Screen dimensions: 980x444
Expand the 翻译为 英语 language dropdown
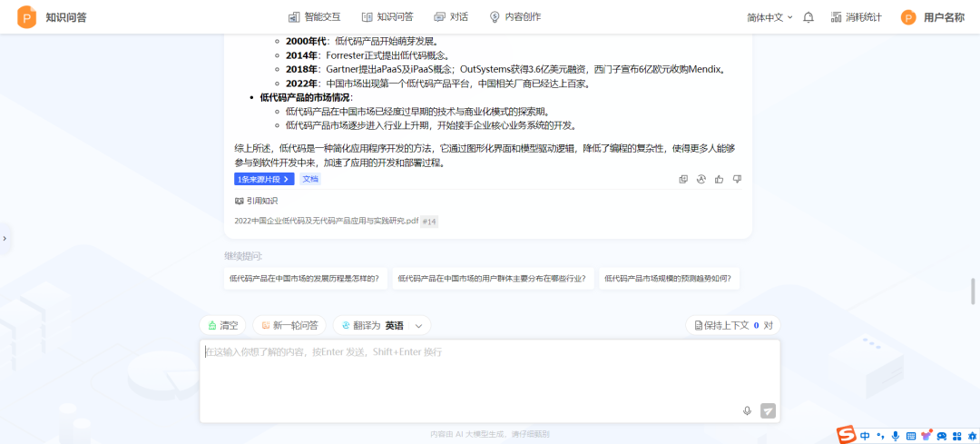coord(418,325)
